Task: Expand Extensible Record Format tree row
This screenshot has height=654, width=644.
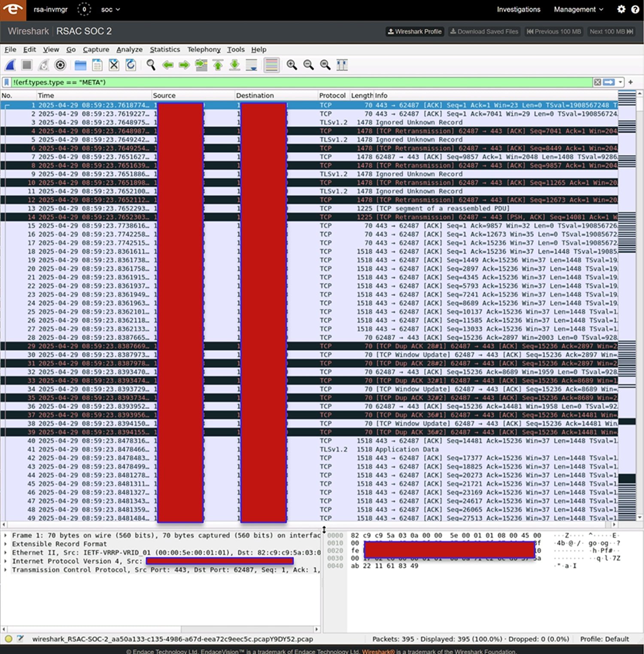Action: click(x=5, y=544)
